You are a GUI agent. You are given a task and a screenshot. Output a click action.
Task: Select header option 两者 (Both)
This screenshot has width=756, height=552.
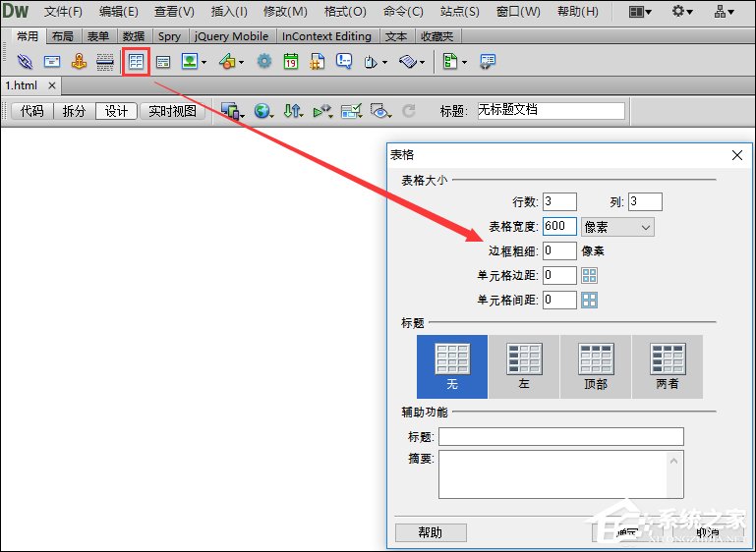pyautogui.click(x=668, y=366)
